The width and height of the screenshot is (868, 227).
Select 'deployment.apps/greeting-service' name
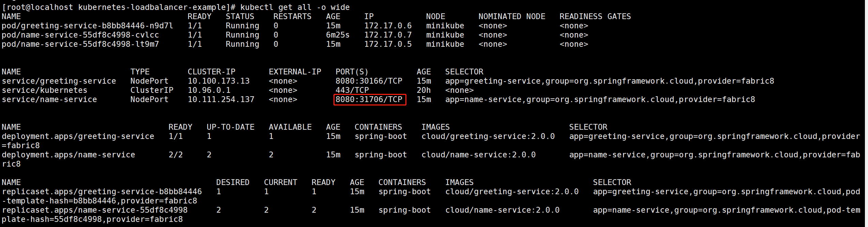[x=78, y=136]
